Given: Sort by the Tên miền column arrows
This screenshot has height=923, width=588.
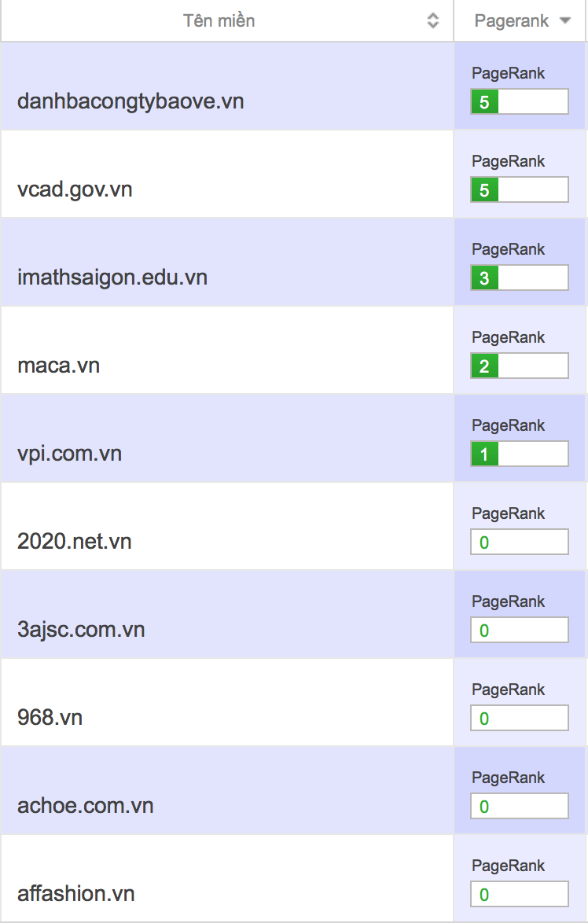Looking at the screenshot, I should pyautogui.click(x=433, y=21).
